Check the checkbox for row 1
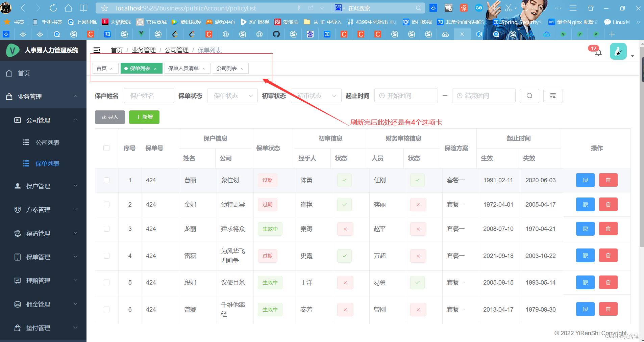The height and width of the screenshot is (342, 644). pos(106,180)
